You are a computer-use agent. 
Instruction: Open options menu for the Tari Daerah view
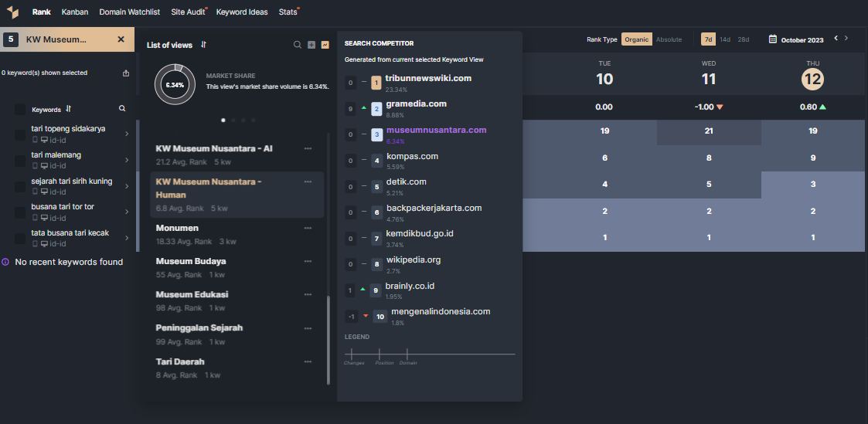point(308,361)
